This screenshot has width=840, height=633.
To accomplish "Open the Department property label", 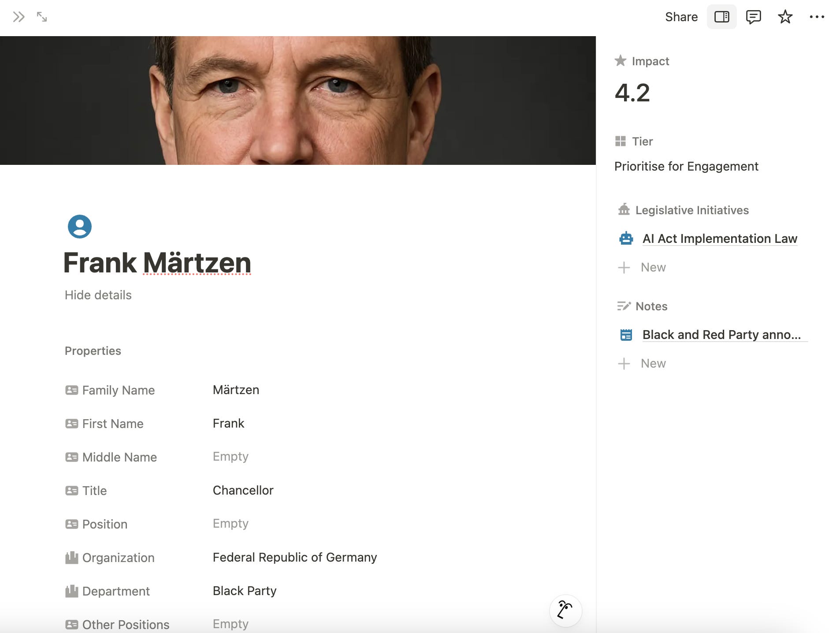I will click(x=116, y=591).
